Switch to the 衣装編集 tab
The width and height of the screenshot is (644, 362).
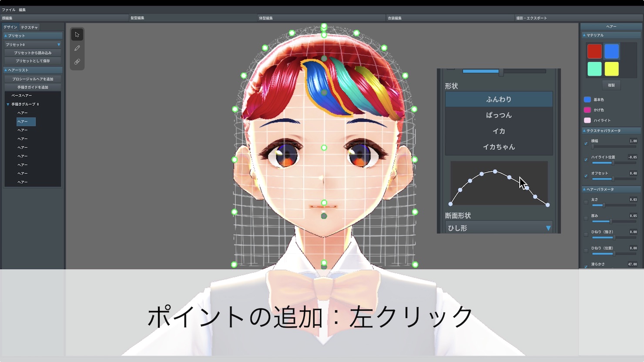click(450, 18)
